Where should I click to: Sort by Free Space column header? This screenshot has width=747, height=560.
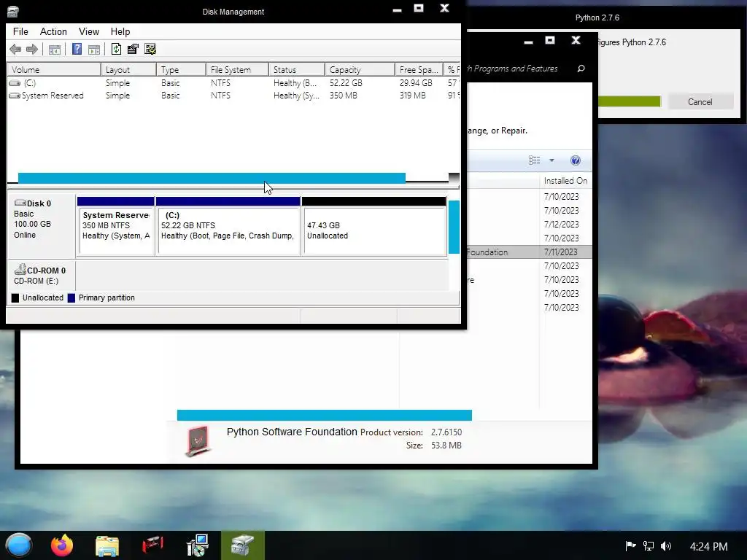[x=419, y=69]
